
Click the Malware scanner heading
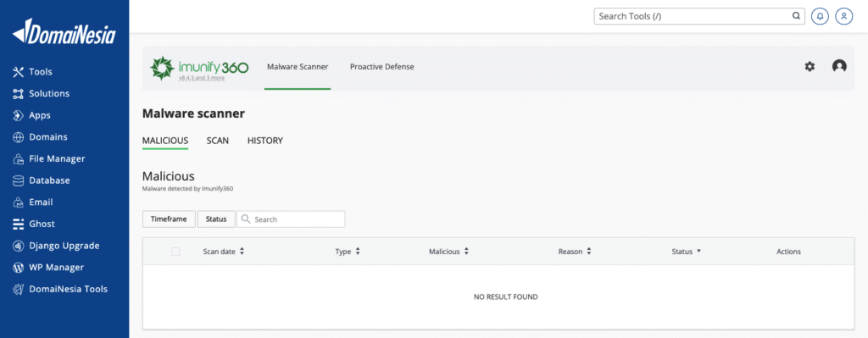point(193,114)
